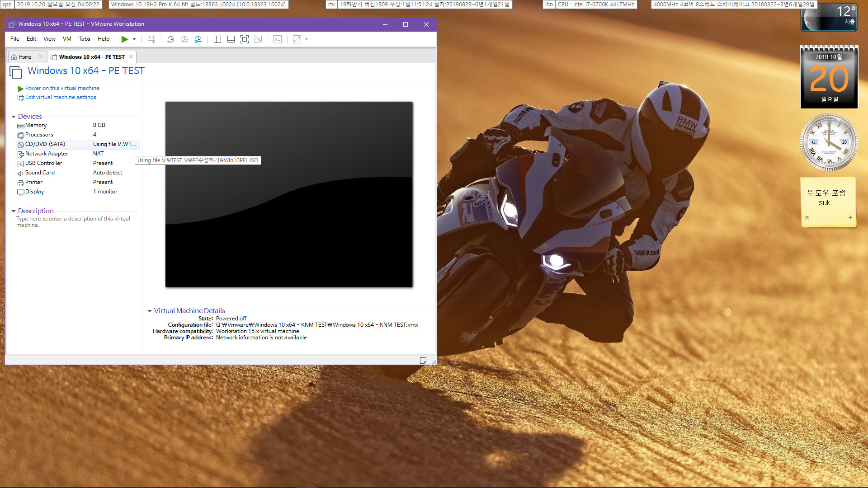Image resolution: width=868 pixels, height=488 pixels.
Task: Click Power on this virtual machine link
Action: tap(62, 88)
